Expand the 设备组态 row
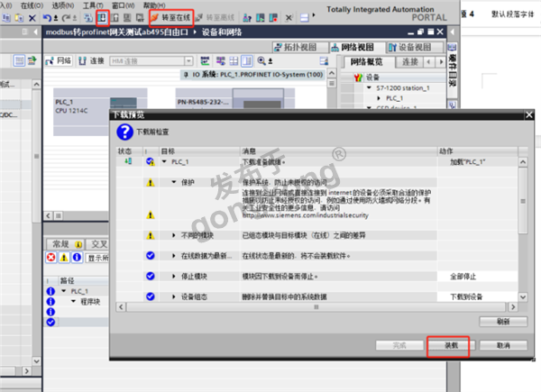 174,296
